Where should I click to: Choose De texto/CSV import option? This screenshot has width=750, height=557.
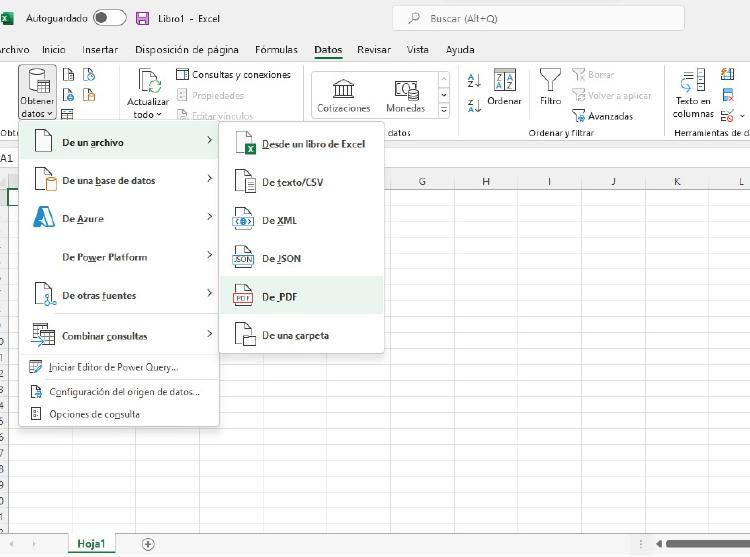(x=301, y=182)
